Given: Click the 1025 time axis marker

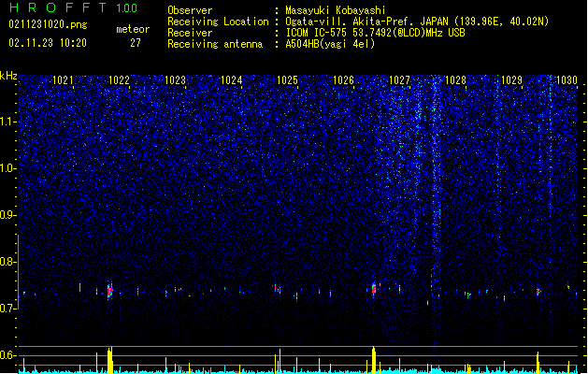Looking at the screenshot, I should pos(287,80).
